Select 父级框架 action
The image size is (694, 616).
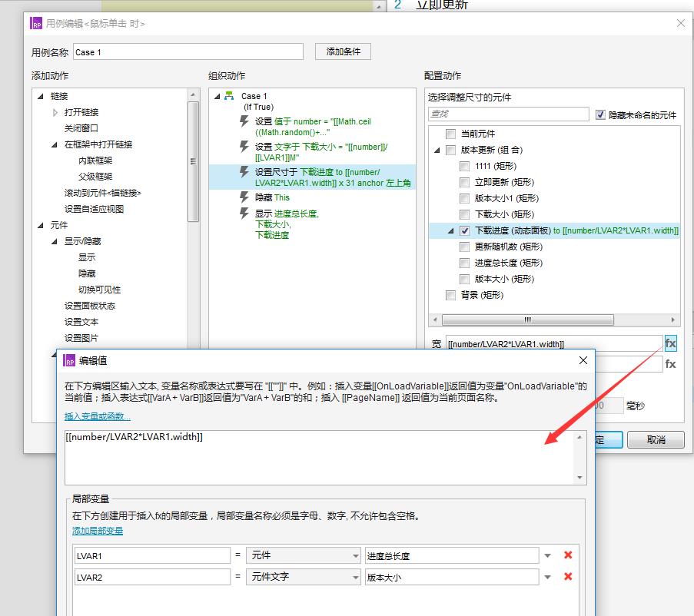(x=95, y=177)
